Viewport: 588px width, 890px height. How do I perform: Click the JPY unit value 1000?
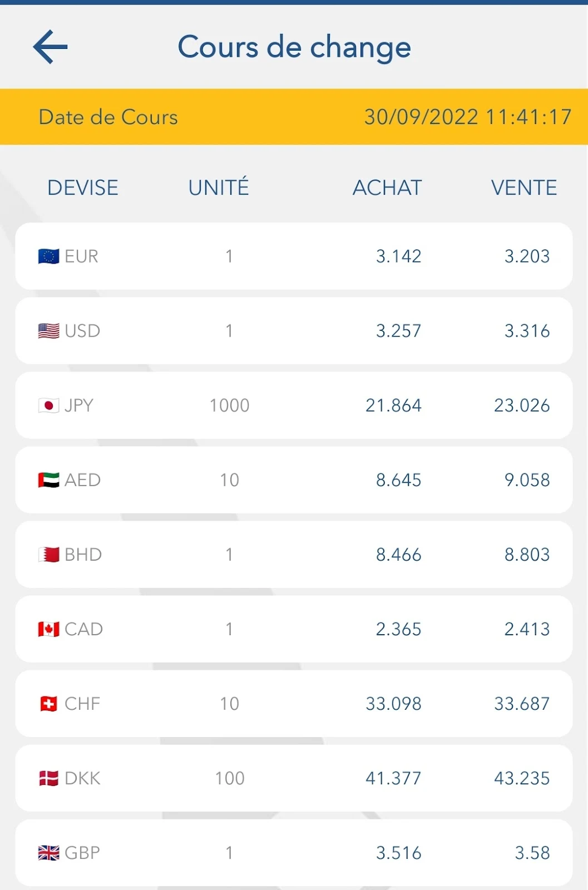click(229, 406)
